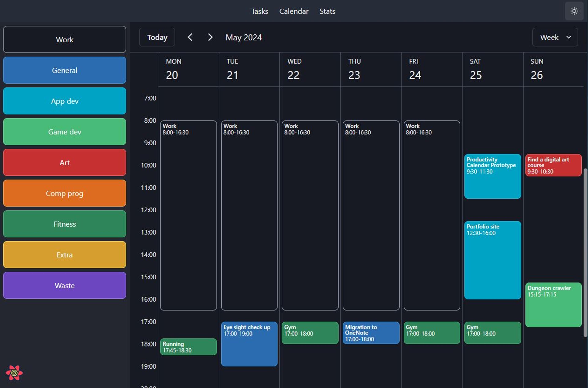
Task: Click the calendar vertical scrollbar thumb
Action: click(x=586, y=252)
